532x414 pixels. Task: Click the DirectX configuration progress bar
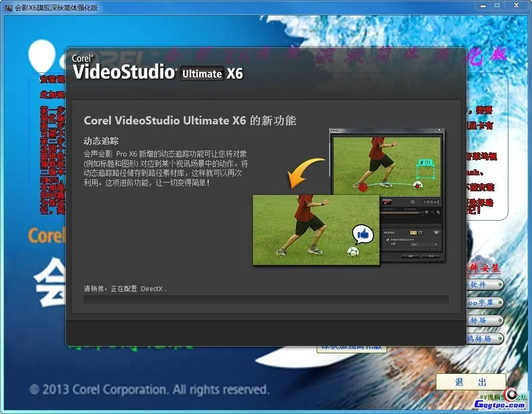coord(266,299)
